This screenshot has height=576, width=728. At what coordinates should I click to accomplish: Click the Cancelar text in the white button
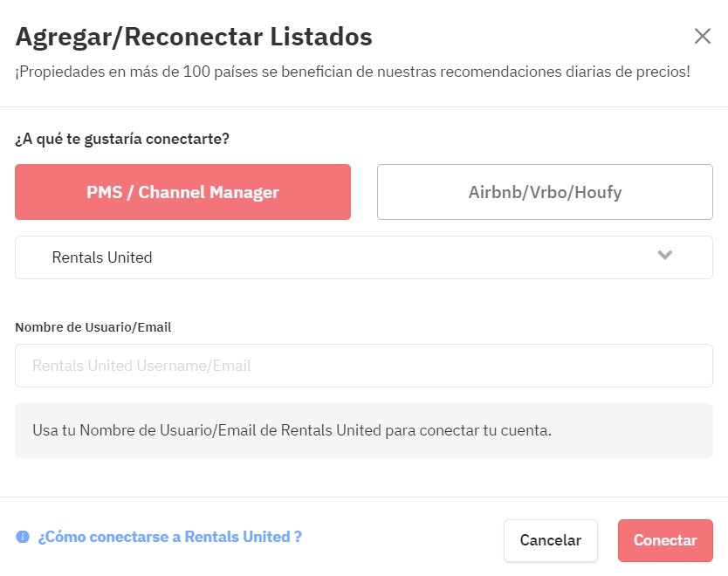tap(550, 540)
